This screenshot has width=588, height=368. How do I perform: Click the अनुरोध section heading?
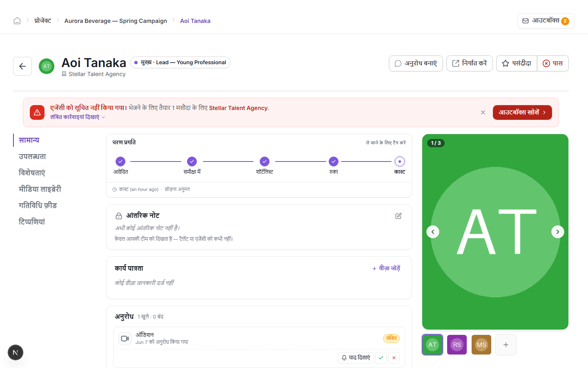124,316
